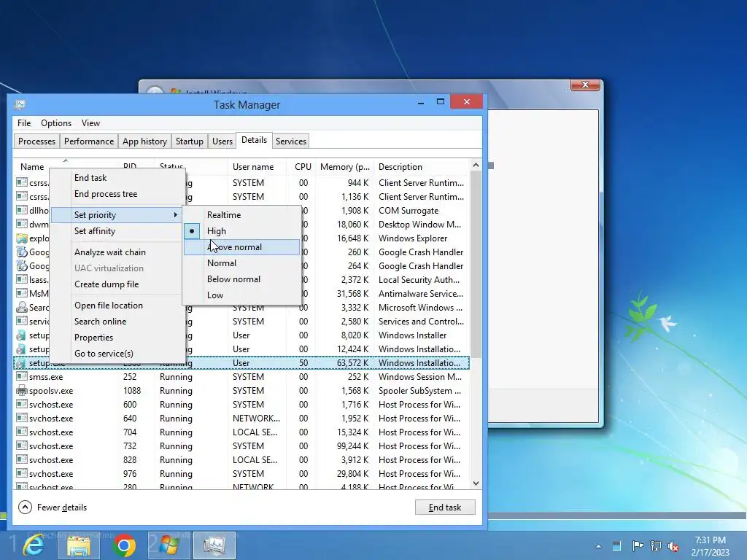Show hidden system tray icons
The width and height of the screenshot is (747, 560).
point(598,546)
